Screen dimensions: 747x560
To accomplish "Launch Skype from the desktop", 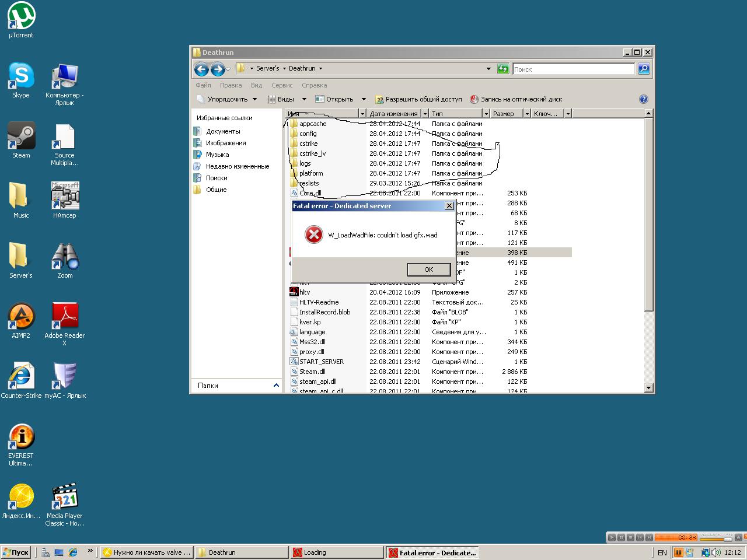I will point(21,80).
